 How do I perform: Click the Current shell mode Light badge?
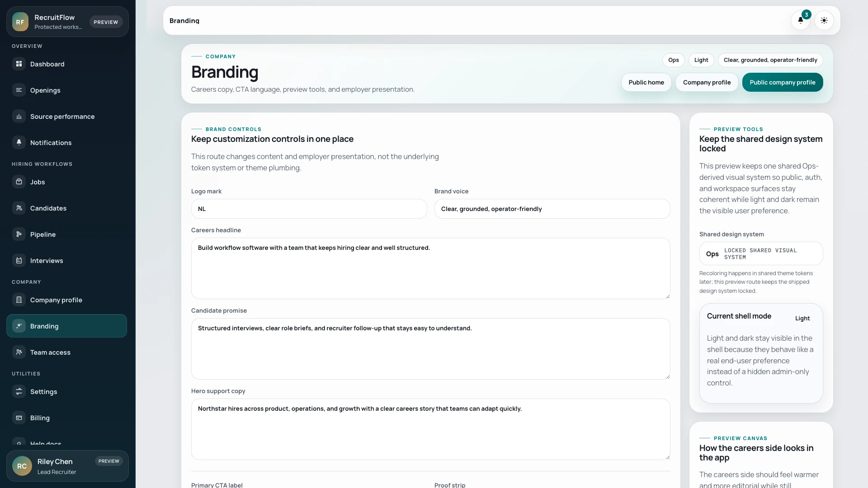point(802,319)
